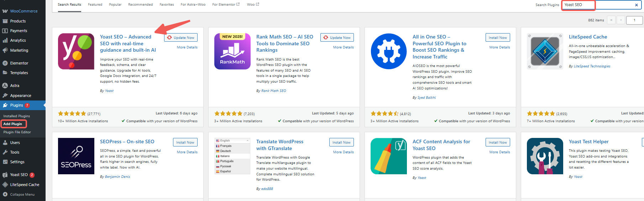This screenshot has height=201, width=644.
Task: Click the LiteSpeed Cache plugin icon
Action: (x=545, y=51)
